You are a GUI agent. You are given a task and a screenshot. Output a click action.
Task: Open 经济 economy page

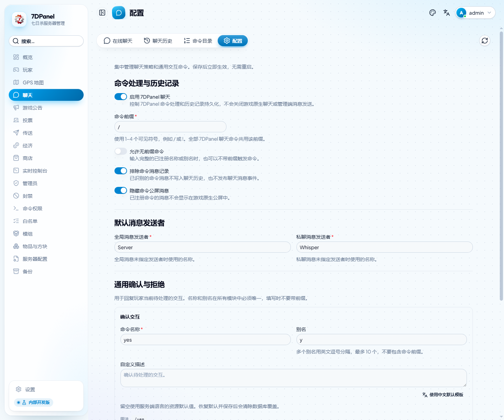tap(46, 146)
